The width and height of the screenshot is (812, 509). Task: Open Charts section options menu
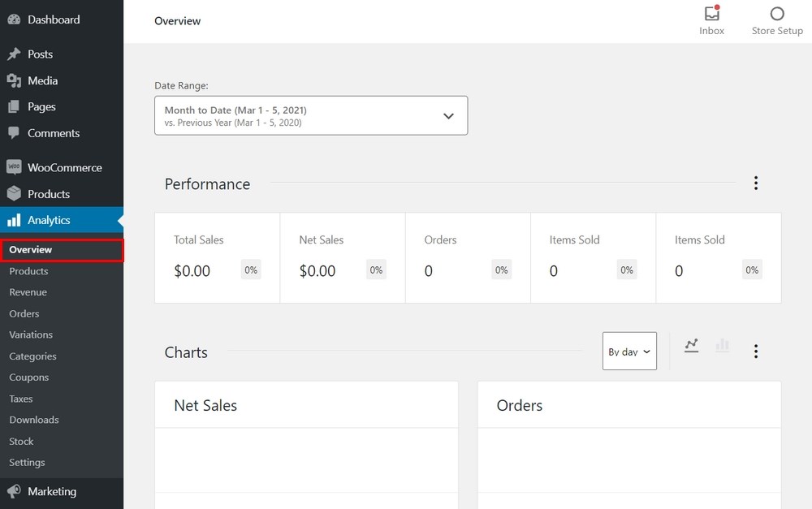756,351
